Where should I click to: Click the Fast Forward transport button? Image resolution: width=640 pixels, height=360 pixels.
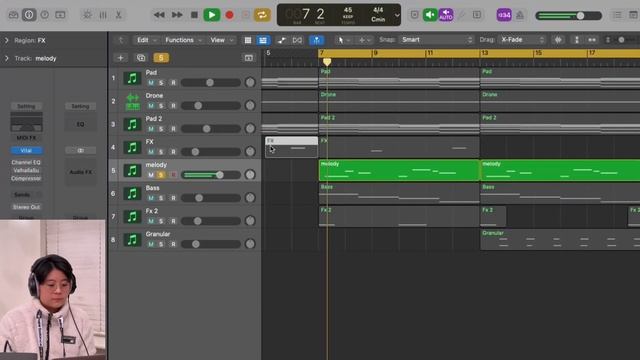[177, 15]
